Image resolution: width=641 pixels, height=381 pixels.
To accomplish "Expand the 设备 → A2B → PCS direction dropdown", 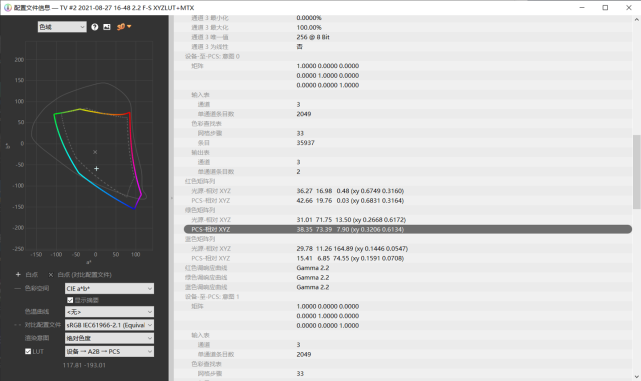I will click(x=110, y=352).
